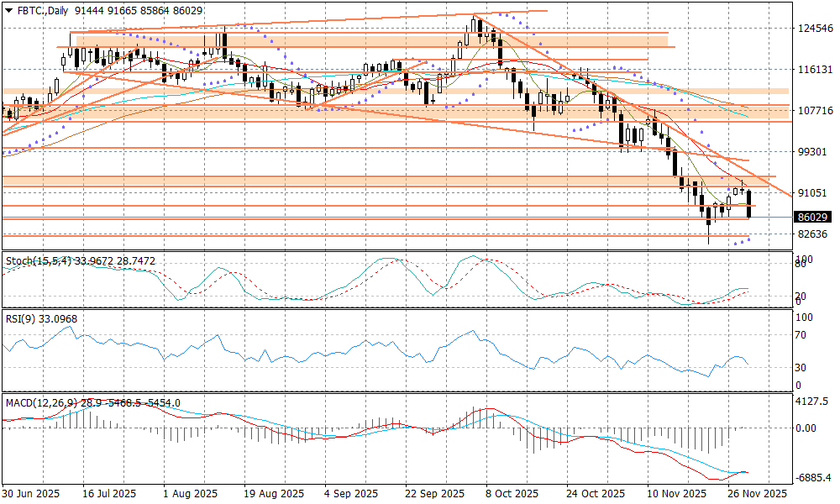Click the RSI 70 level scale label
Image resolution: width=840 pixels, height=504 pixels.
[x=803, y=335]
